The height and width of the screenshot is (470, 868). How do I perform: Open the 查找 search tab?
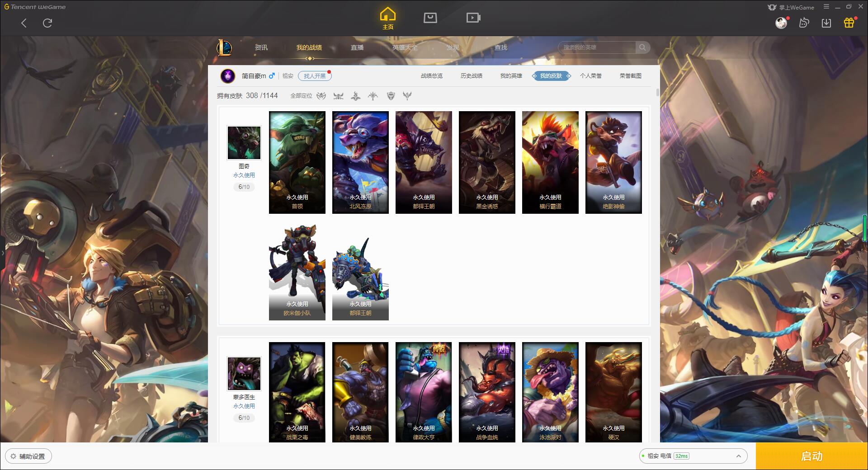(x=501, y=47)
